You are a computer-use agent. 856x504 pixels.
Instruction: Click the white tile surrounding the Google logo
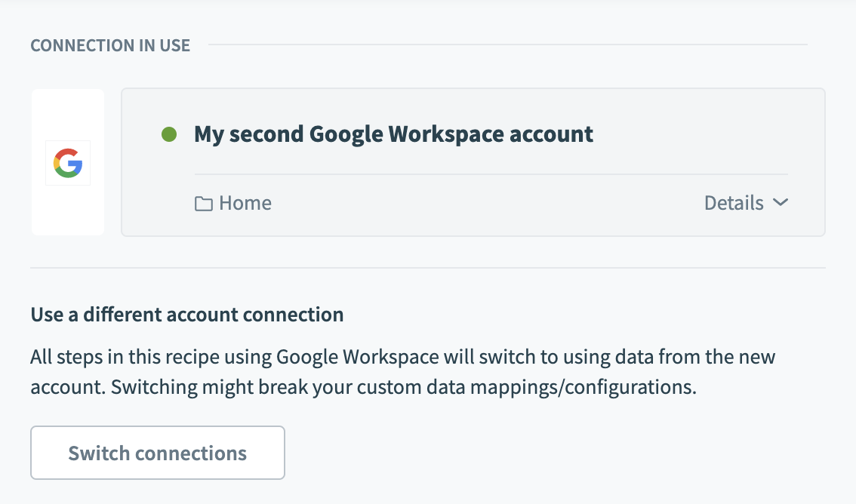tap(68, 113)
